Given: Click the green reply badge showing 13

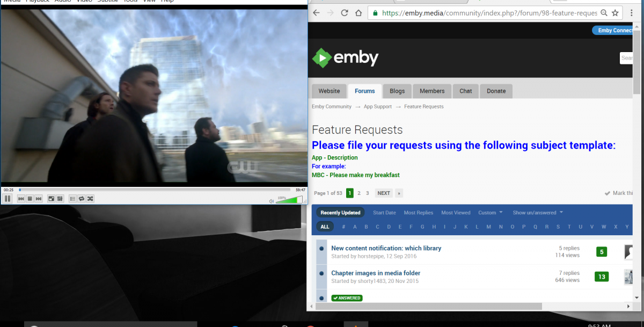Looking at the screenshot, I should tap(602, 277).
